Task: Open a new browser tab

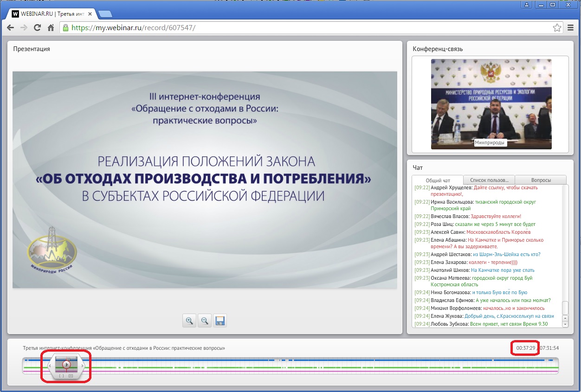Action: [105, 13]
